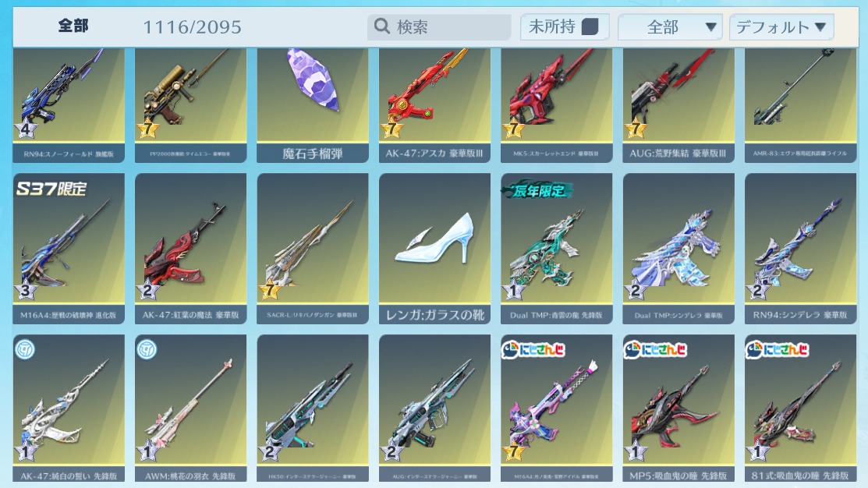Choose the AK-47:アスカ 豪華版III weapon
This screenshot has height=488, width=868.
click(434, 105)
